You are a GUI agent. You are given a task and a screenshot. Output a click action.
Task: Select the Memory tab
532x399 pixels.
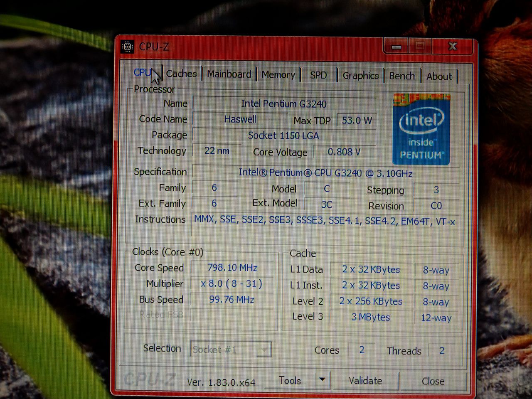pos(278,75)
